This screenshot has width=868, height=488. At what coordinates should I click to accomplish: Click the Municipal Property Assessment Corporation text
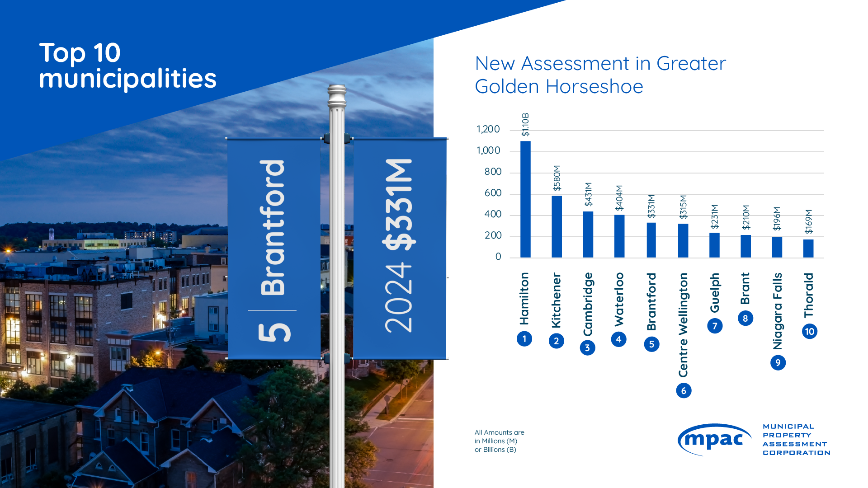796,440
